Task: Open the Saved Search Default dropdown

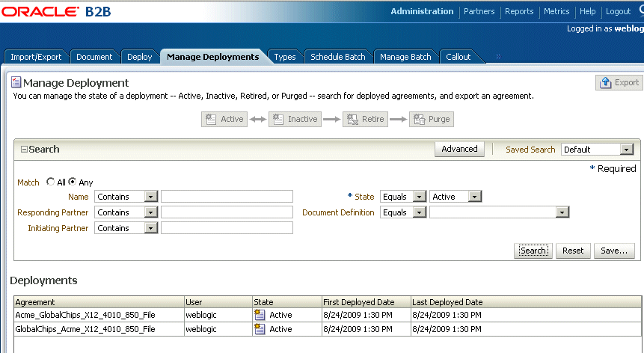Action: pyautogui.click(x=598, y=150)
